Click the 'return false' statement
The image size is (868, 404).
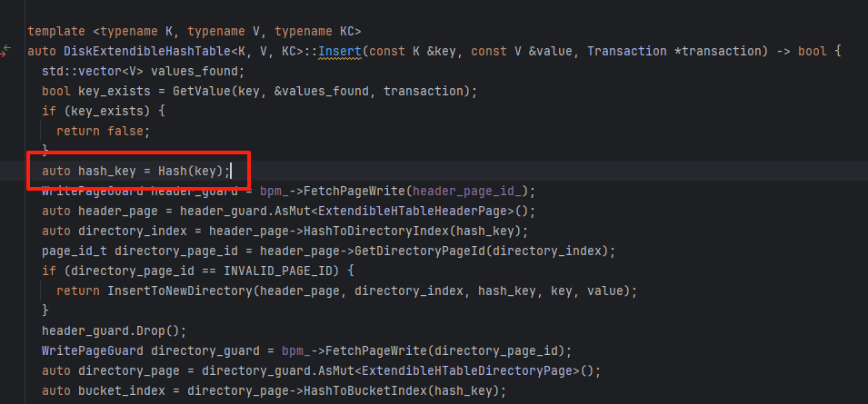pos(102,131)
